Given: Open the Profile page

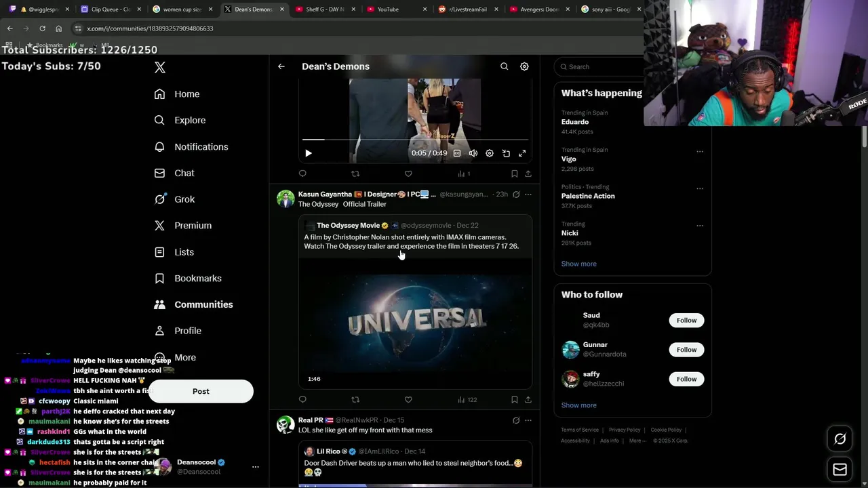Looking at the screenshot, I should point(178,331).
